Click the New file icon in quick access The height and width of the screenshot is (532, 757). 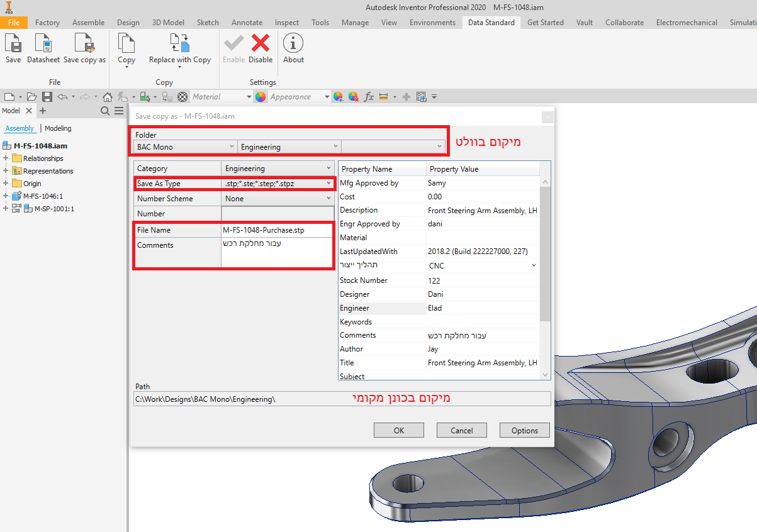pos(9,97)
